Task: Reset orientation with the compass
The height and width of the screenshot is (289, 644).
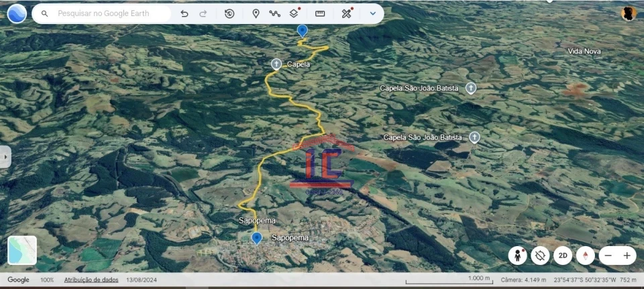Action: click(x=586, y=255)
